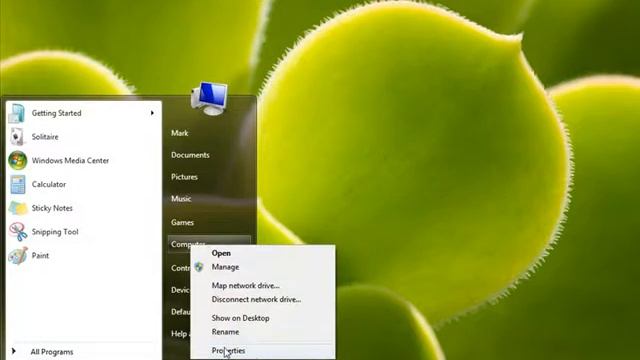640x360 pixels.
Task: Click the shield icon beside Manage
Action: coord(199,267)
